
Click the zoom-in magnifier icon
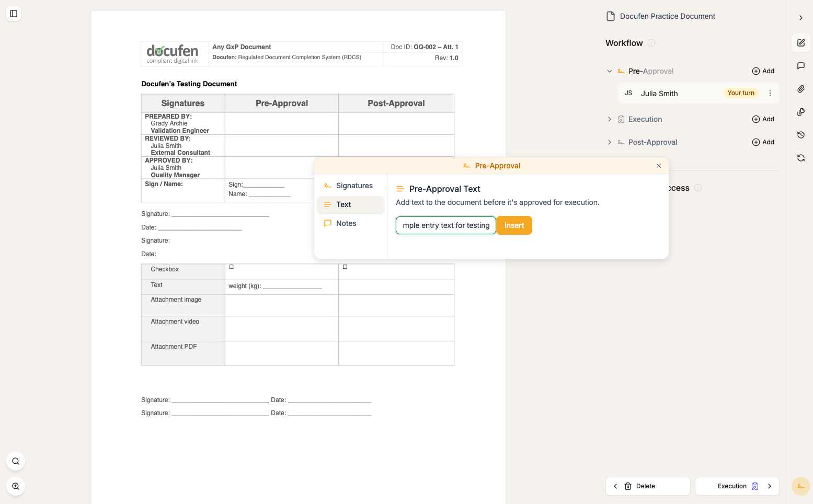(16, 486)
